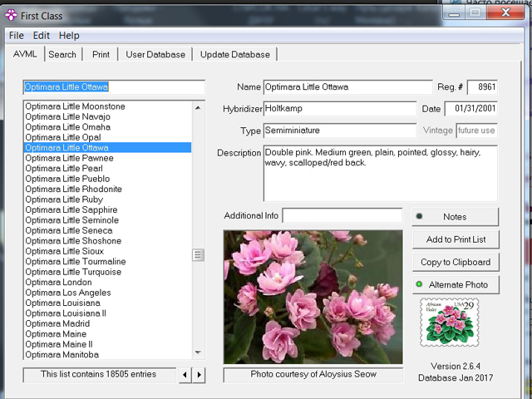The image size is (532, 399).
Task: Select Optimara London
Action: click(108, 283)
